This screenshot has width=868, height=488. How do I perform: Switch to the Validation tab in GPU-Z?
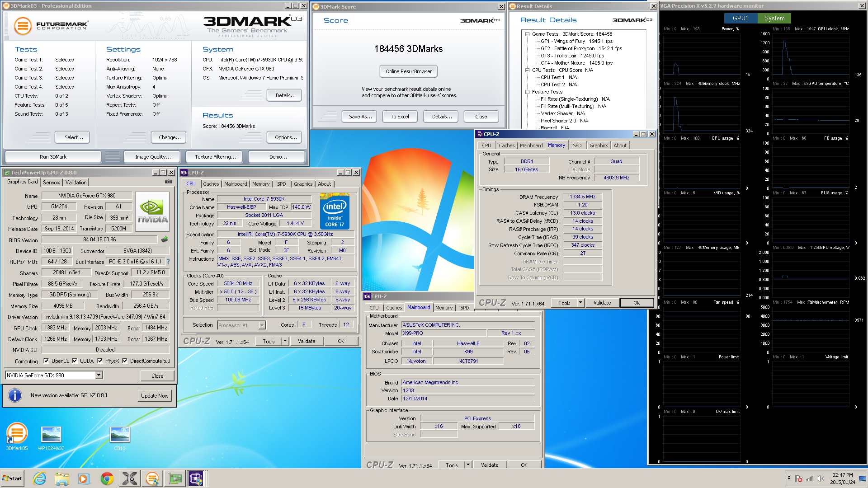[x=76, y=183]
